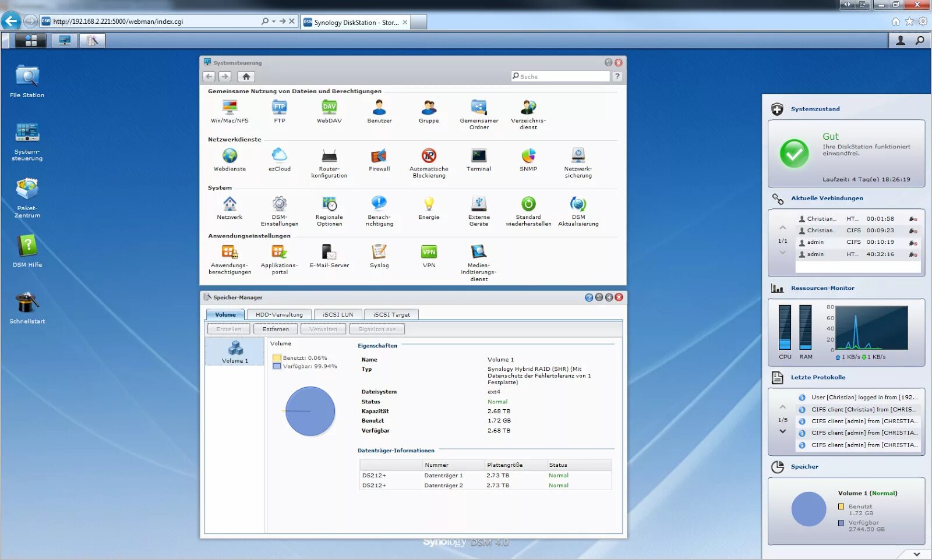Click the Entfernen button
This screenshot has height=560, width=932.
276,329
